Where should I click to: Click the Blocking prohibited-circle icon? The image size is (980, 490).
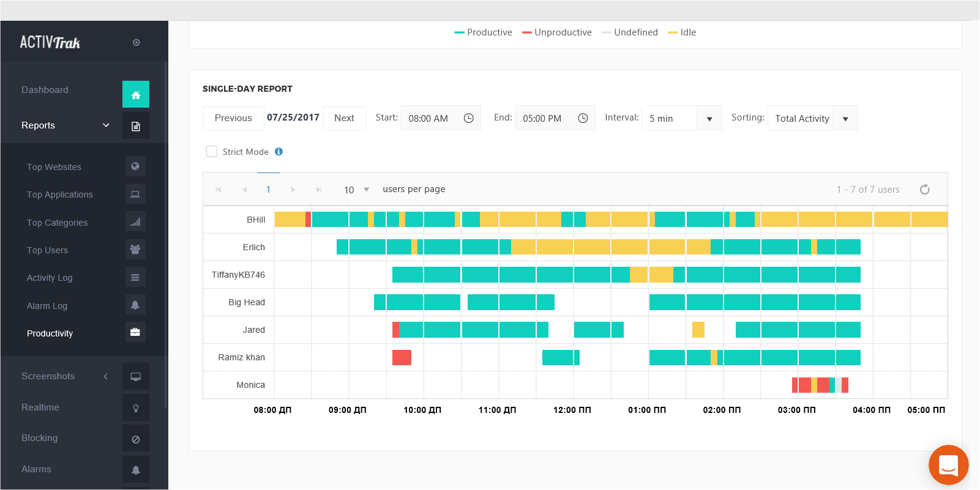pyautogui.click(x=136, y=439)
